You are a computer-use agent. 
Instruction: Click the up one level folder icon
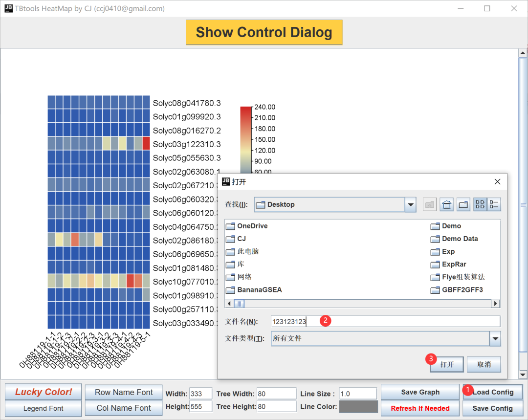pos(429,204)
